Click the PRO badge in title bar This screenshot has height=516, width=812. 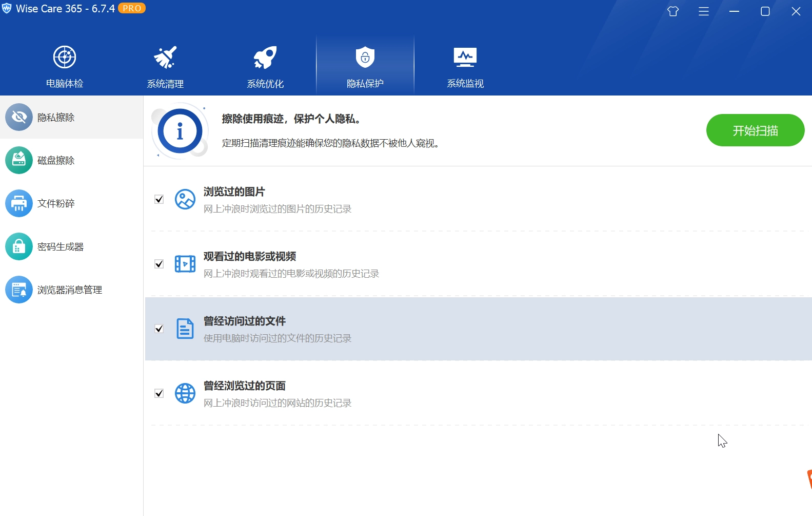(x=132, y=8)
